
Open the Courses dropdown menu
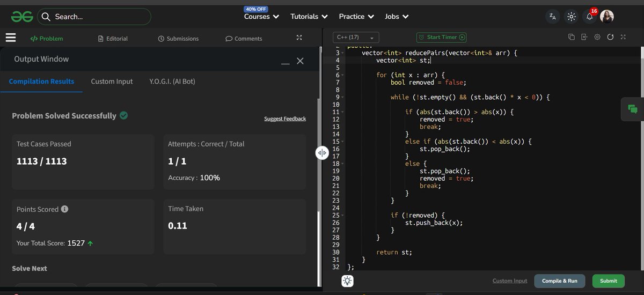pos(261,17)
